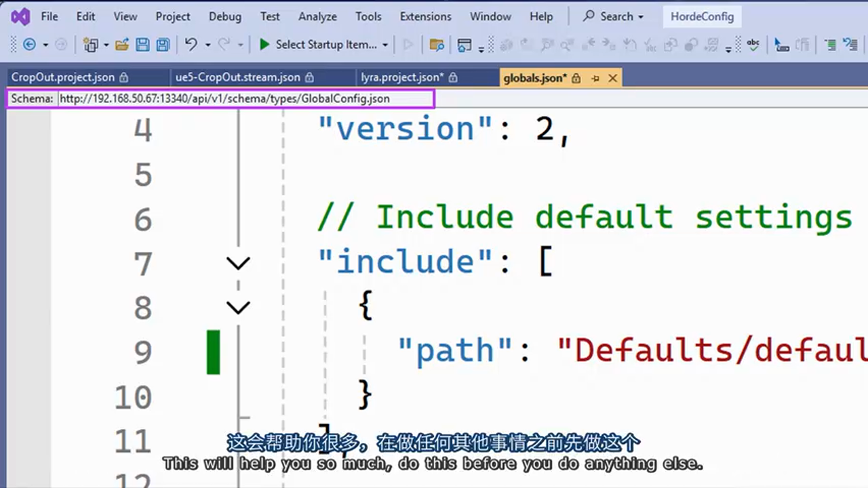
Task: Switch to the ue5-CropOut.stream.json tab
Action: (237, 77)
